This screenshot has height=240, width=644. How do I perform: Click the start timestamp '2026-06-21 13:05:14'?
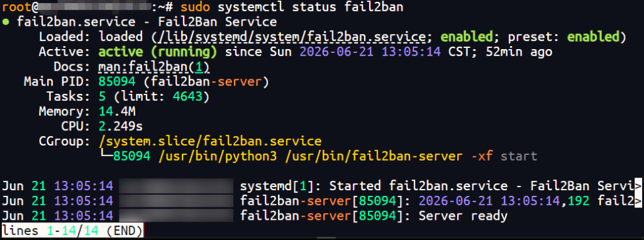370,52
